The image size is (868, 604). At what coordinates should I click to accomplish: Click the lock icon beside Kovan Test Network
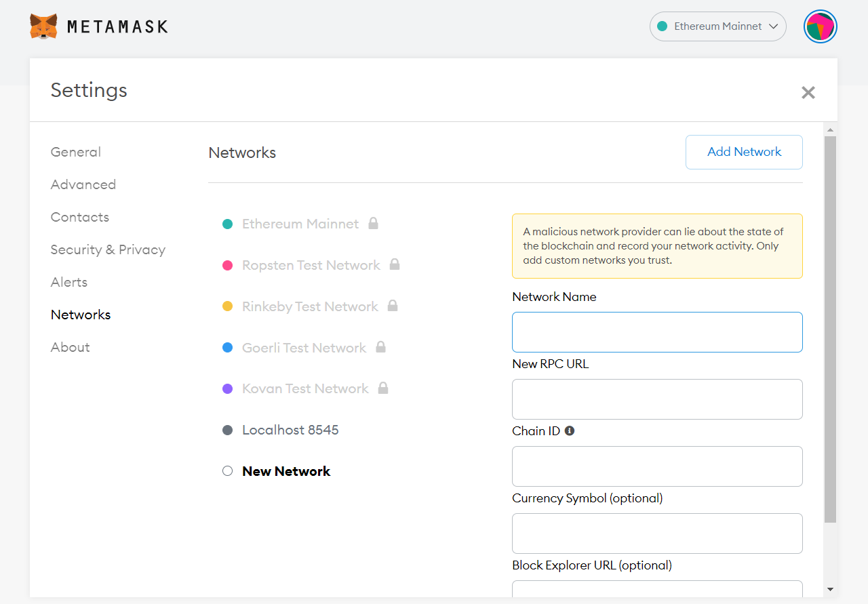(383, 388)
